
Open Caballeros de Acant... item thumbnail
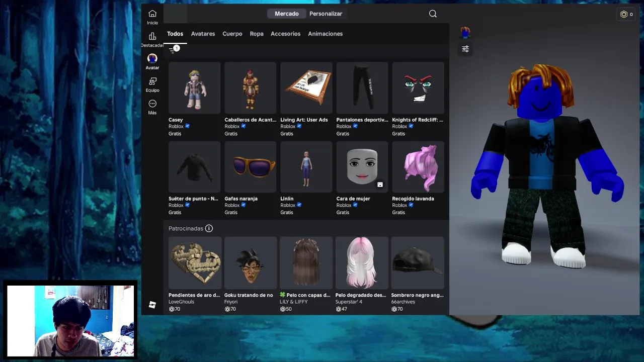click(251, 88)
